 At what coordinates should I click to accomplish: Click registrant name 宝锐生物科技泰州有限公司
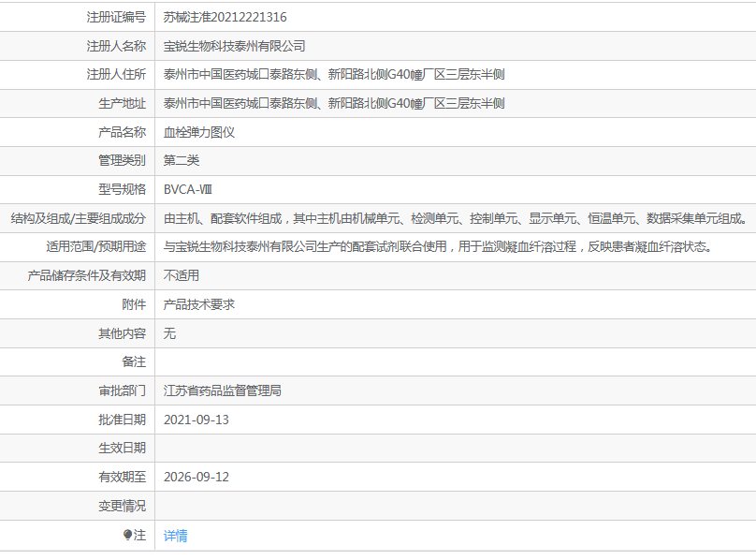[234, 46]
